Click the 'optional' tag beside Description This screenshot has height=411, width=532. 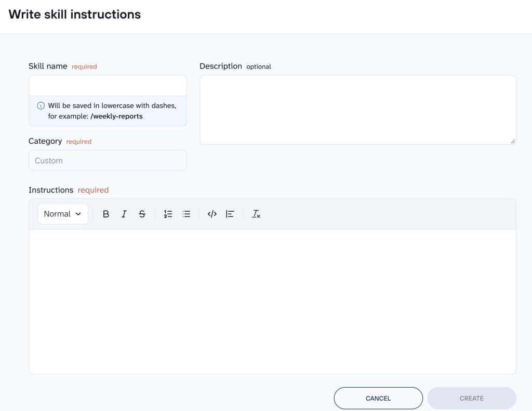tap(259, 67)
